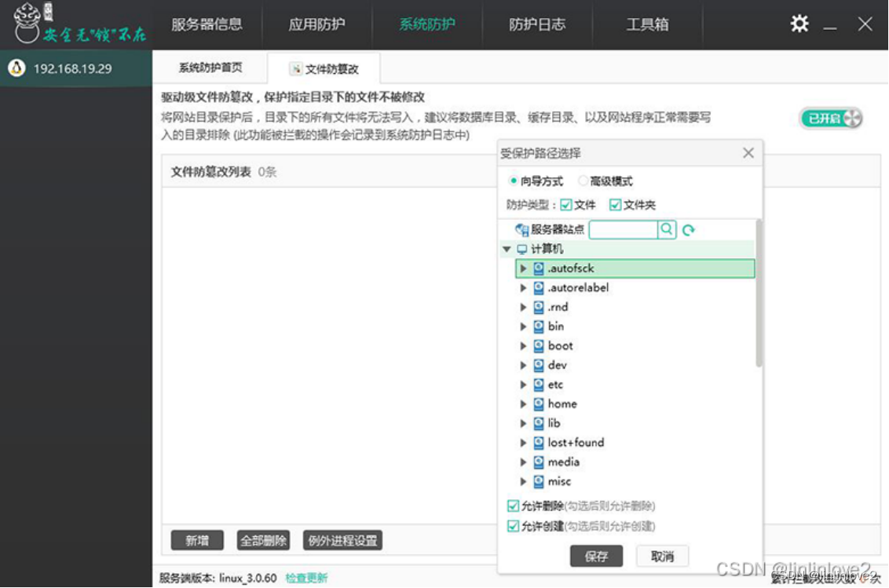Toggle the 允许删除 checkbox
Image resolution: width=889 pixels, height=588 pixels.
click(513, 506)
